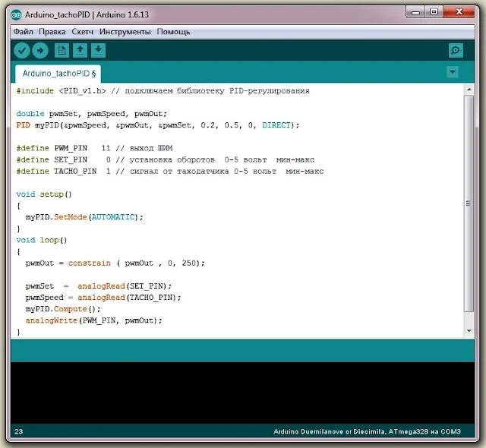Click the vertical scrollbar thumb
Viewport: 486px width, 448px height.
pos(469,203)
